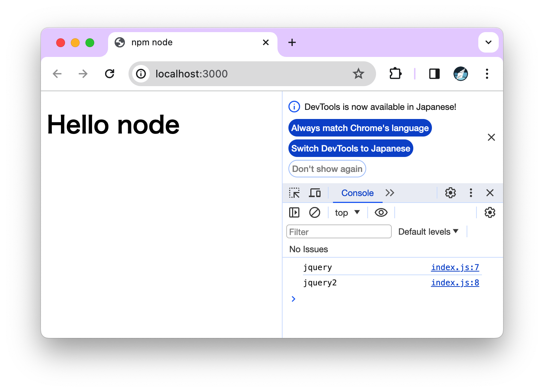Open DevTools settings gear
Viewport: 544px width, 392px height.
pyautogui.click(x=450, y=193)
